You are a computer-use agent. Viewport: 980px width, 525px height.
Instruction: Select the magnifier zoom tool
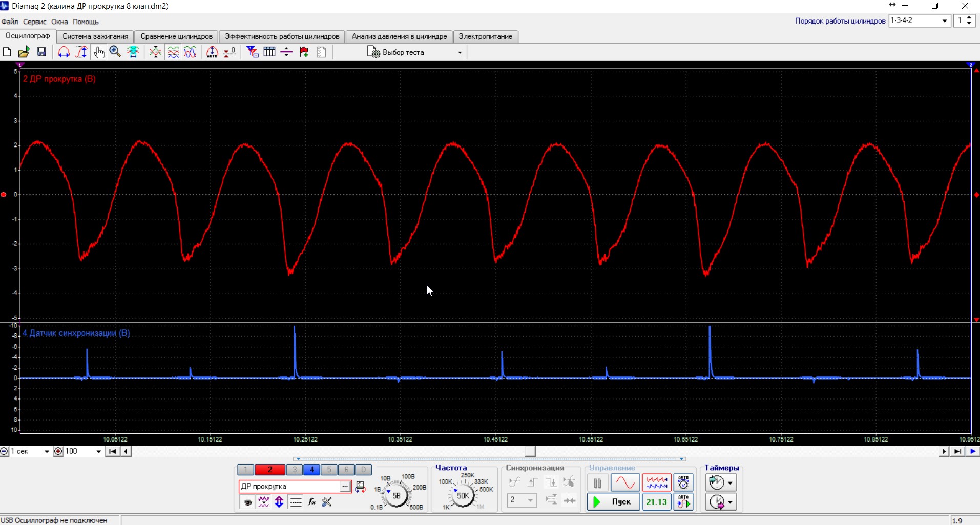tap(115, 52)
